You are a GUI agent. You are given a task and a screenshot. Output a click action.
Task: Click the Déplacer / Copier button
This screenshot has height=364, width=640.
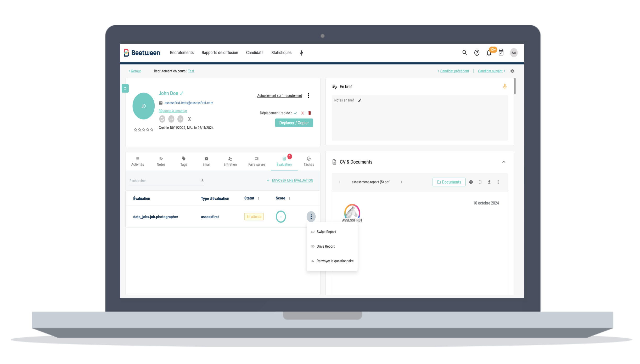click(294, 123)
